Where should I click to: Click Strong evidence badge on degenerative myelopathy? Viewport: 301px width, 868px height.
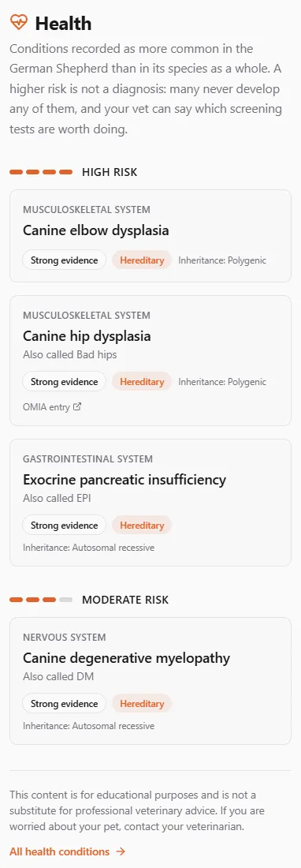click(x=64, y=704)
